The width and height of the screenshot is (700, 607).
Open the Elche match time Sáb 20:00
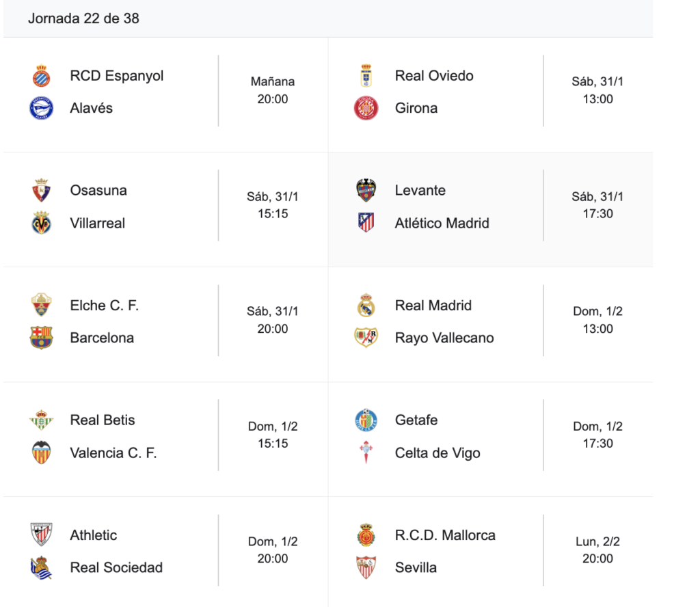click(x=273, y=320)
